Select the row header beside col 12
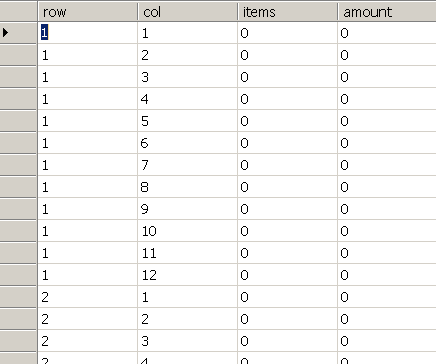 coord(18,275)
